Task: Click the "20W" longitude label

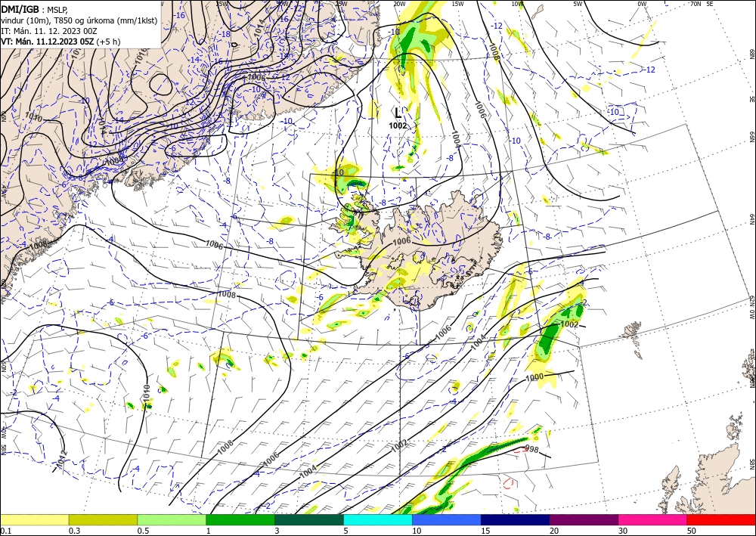Action: click(398, 4)
